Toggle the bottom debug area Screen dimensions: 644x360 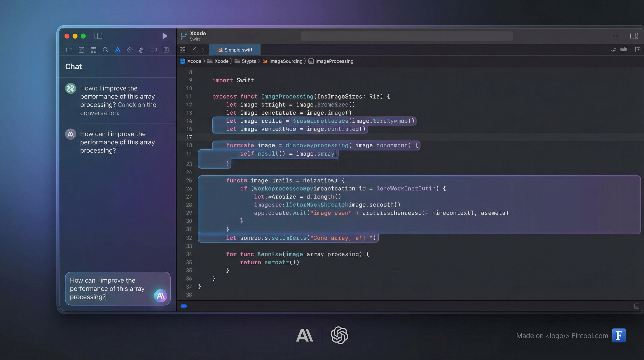point(637,306)
